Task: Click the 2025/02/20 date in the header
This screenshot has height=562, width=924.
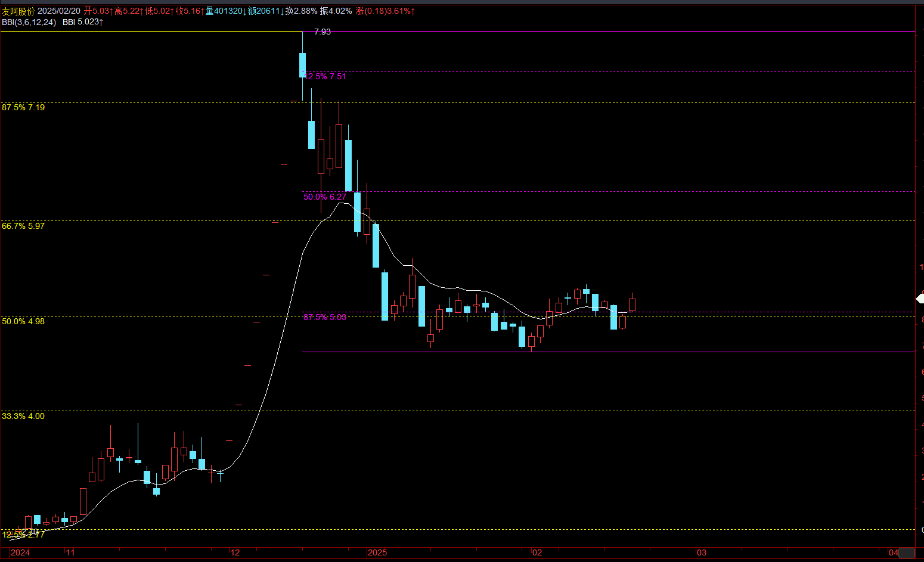Action: [x=59, y=11]
